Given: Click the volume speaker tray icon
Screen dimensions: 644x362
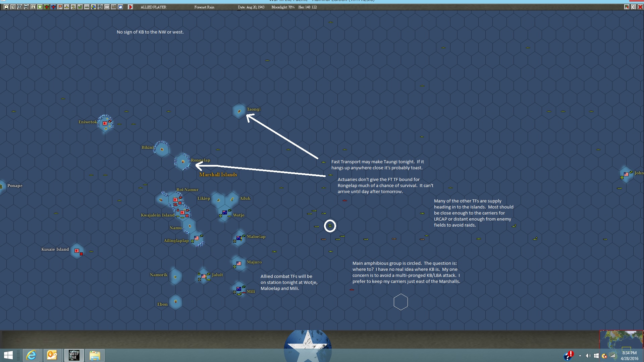Looking at the screenshot, I should (588, 356).
